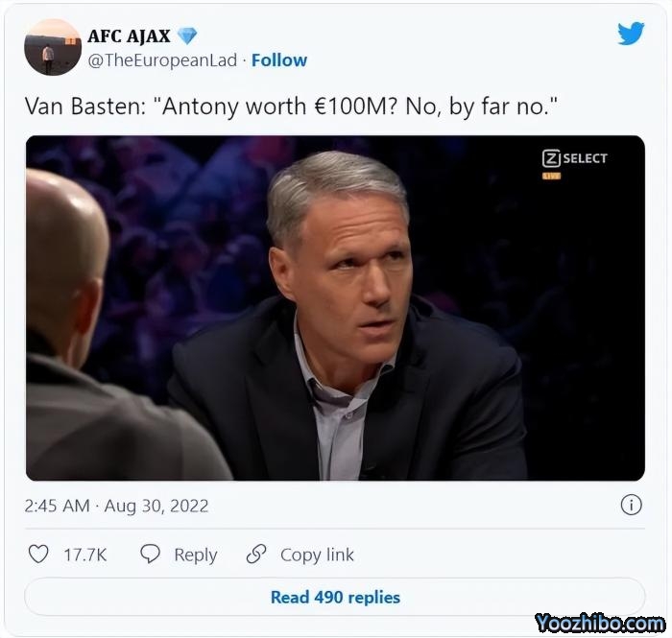Open the tweet info circle icon
Viewport: 672px width, 638px height.
(x=632, y=505)
